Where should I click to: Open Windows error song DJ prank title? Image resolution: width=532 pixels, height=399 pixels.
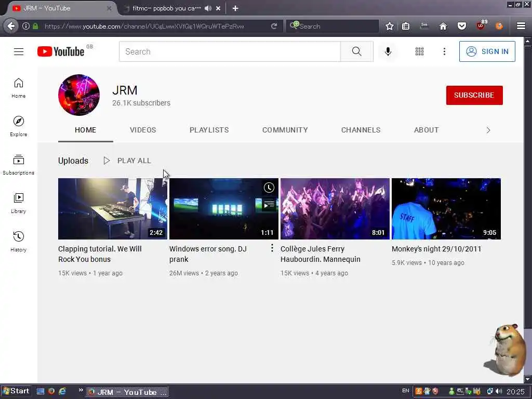(x=208, y=254)
